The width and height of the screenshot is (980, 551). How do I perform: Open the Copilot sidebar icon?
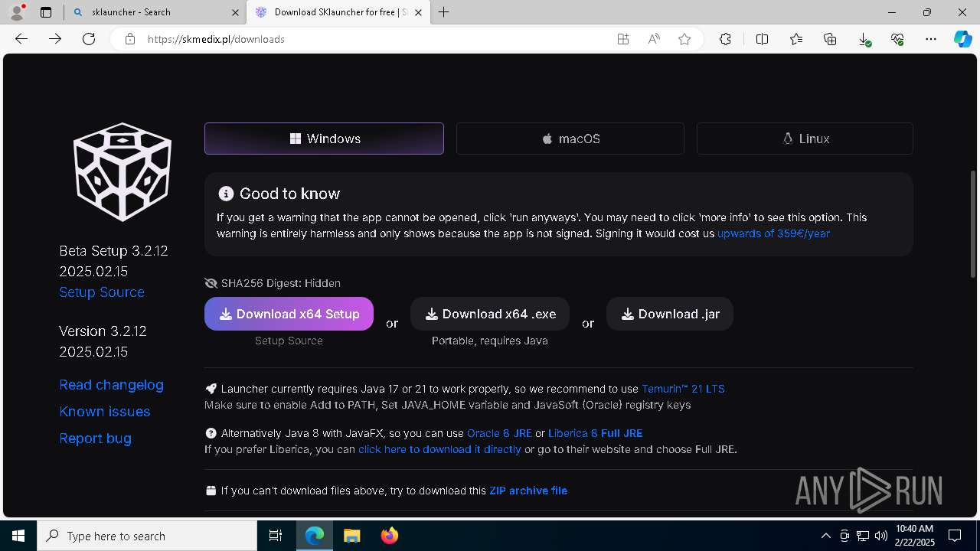[x=962, y=39]
